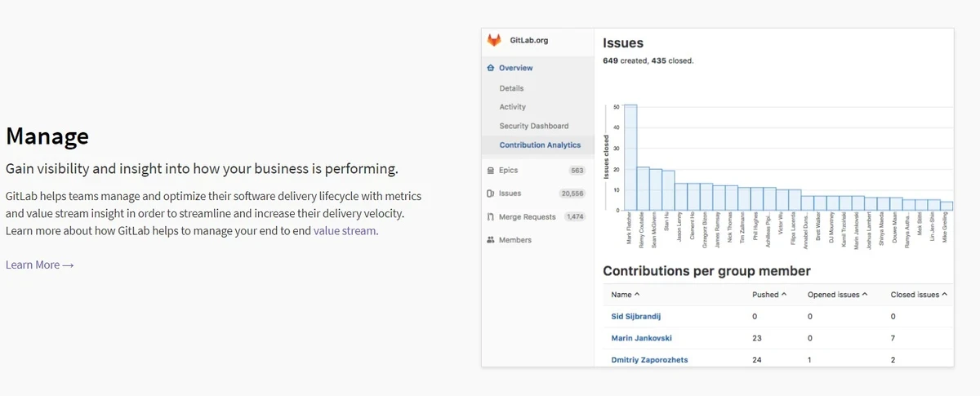
Task: Click the Manage heading
Action: (x=47, y=136)
